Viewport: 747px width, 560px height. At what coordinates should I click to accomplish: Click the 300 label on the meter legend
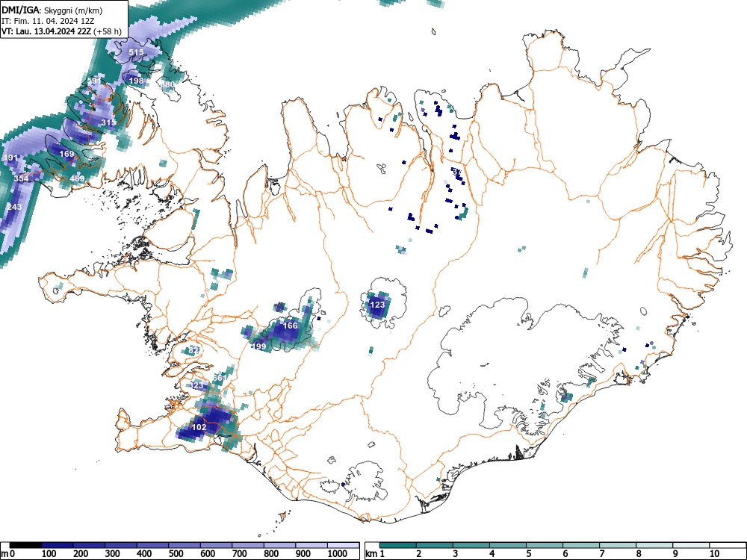coord(113,553)
